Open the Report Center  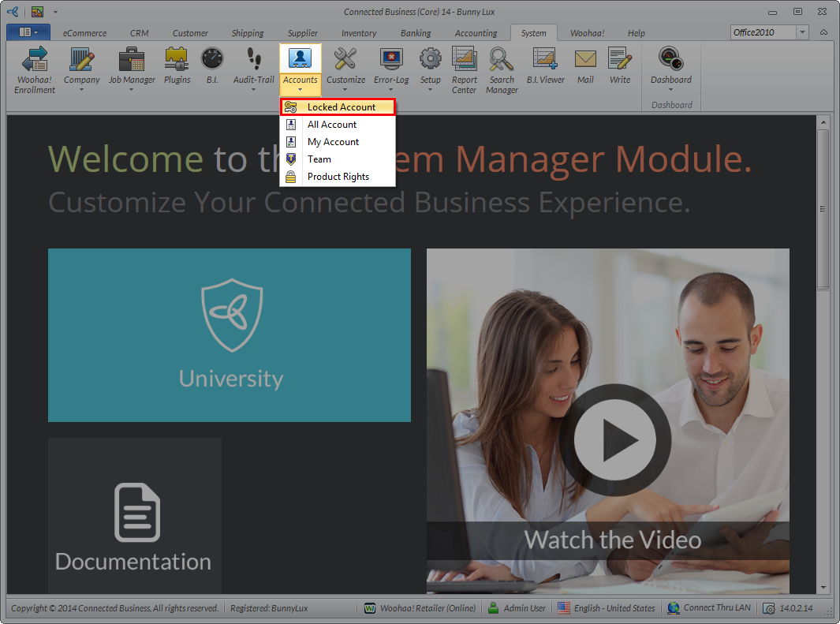465,69
